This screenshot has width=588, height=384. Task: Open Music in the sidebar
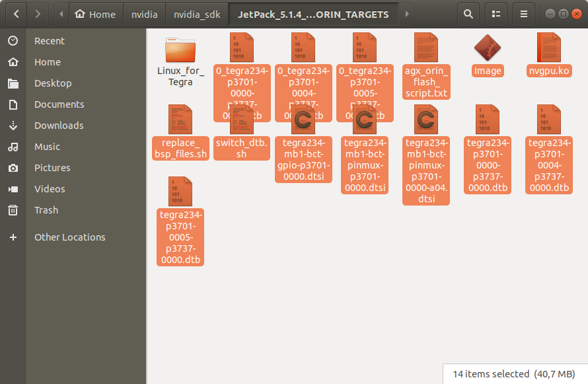tap(73, 147)
